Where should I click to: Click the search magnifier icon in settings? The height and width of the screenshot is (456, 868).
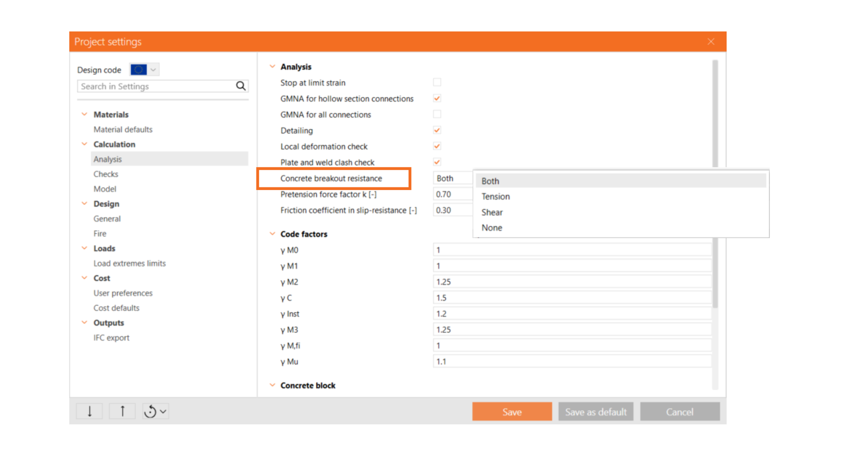pyautogui.click(x=241, y=86)
